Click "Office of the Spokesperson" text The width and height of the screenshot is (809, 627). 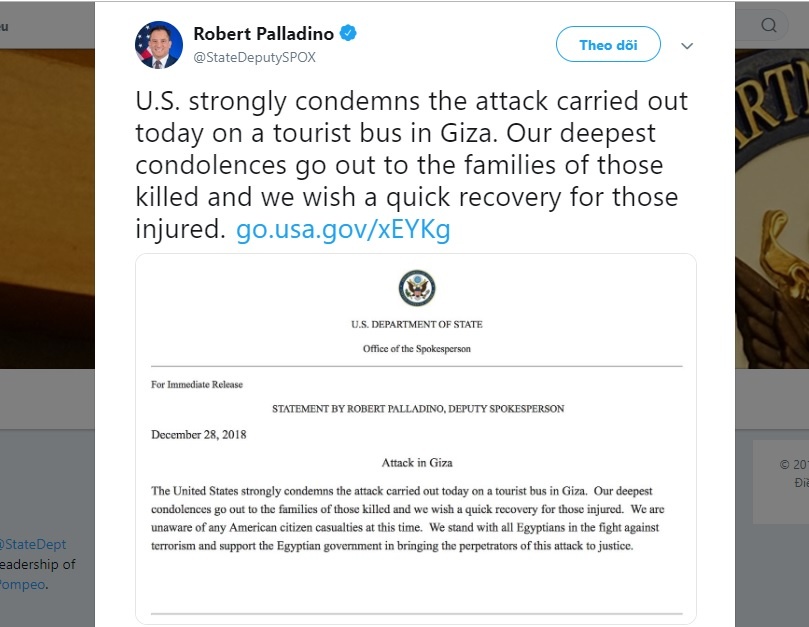pos(415,348)
